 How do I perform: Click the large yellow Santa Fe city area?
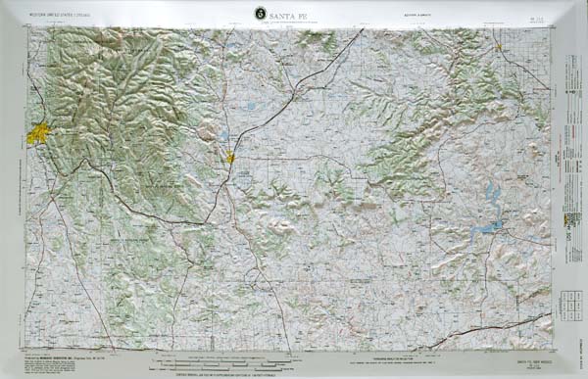pos(39,133)
